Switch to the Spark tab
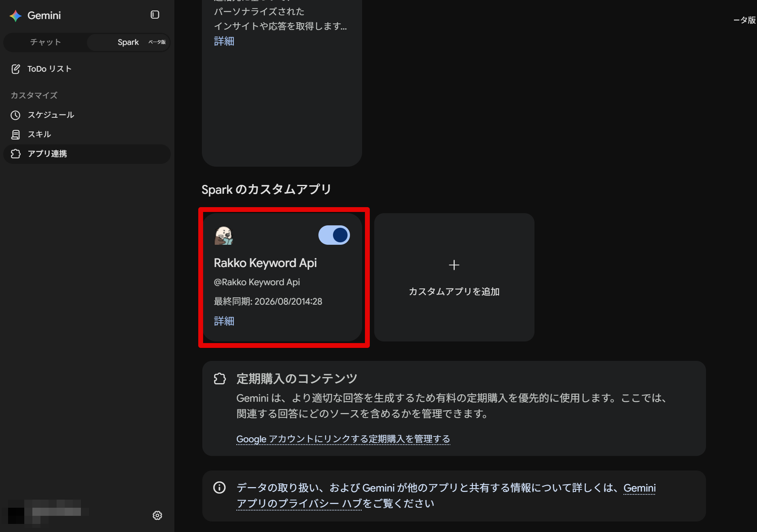Image resolution: width=757 pixels, height=532 pixels. [128, 42]
